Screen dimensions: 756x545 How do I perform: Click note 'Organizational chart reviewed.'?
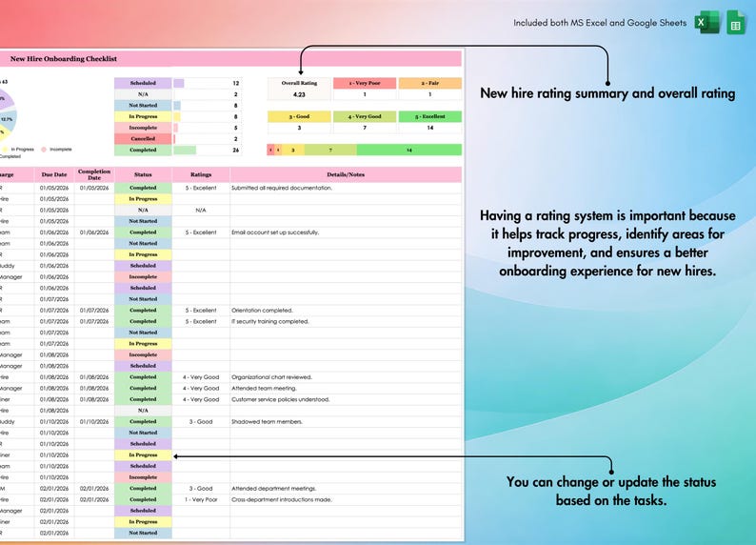point(271,377)
